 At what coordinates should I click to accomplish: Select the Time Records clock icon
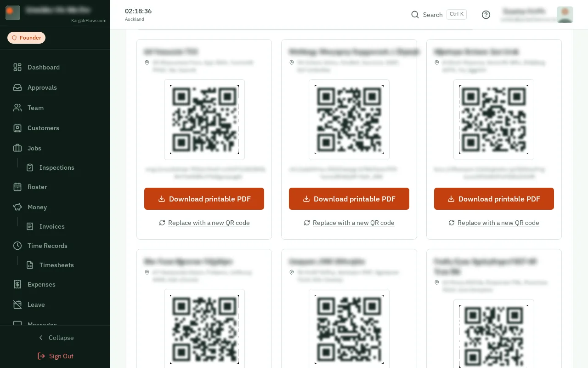[x=17, y=246]
